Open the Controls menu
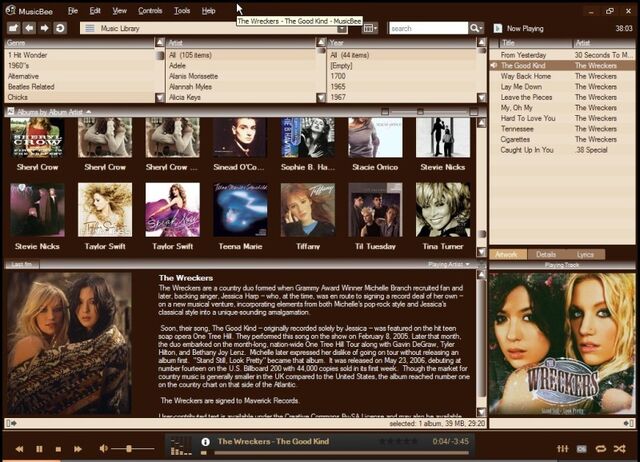 150,11
